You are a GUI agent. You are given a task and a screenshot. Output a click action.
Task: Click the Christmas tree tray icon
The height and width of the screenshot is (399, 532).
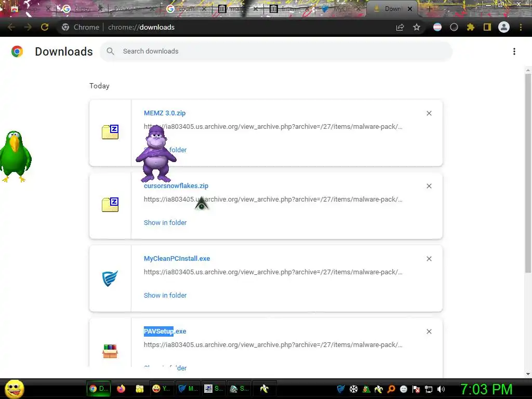click(x=366, y=389)
